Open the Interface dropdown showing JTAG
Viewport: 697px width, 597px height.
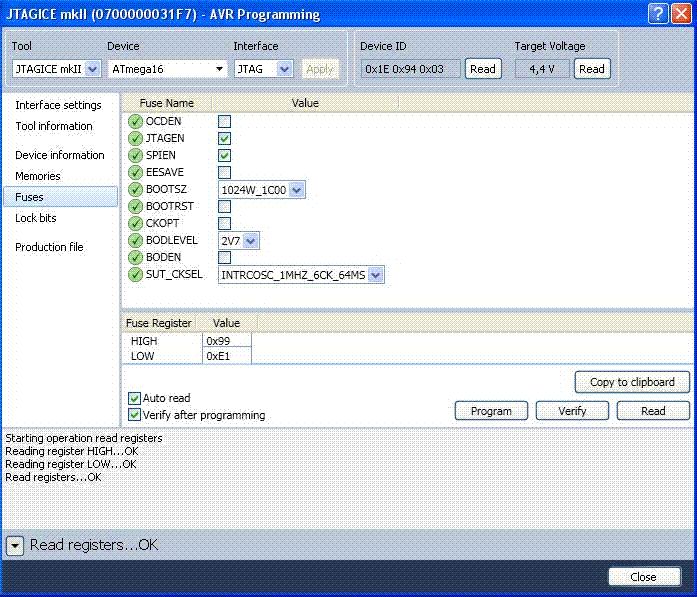point(264,69)
